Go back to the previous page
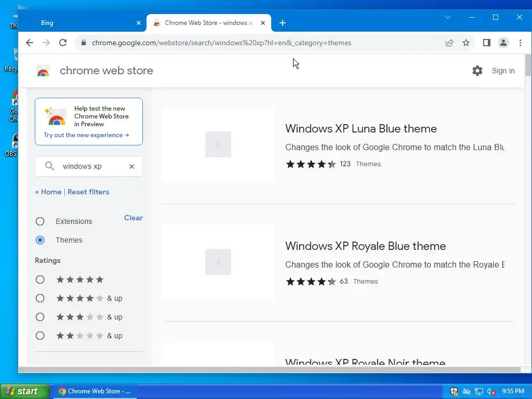 coord(30,43)
